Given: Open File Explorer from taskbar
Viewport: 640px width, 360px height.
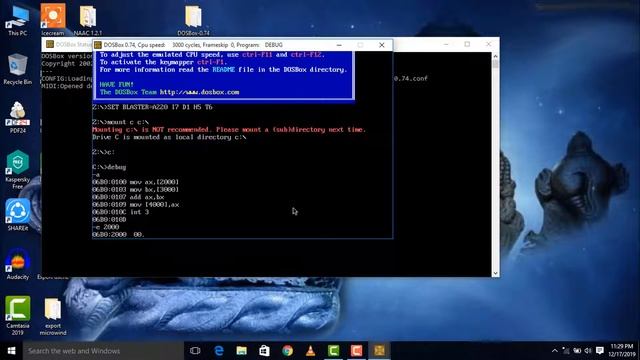Looking at the screenshot, I should [242, 351].
